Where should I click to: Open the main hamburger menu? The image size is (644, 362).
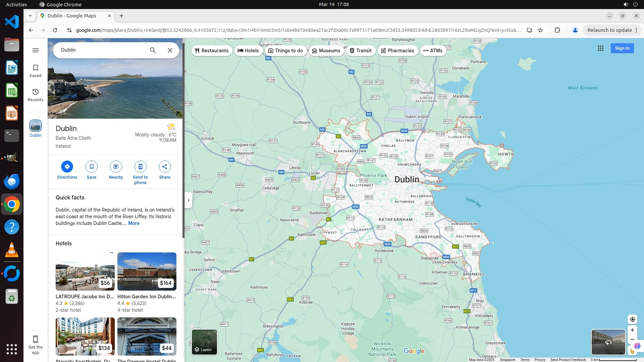point(36,50)
